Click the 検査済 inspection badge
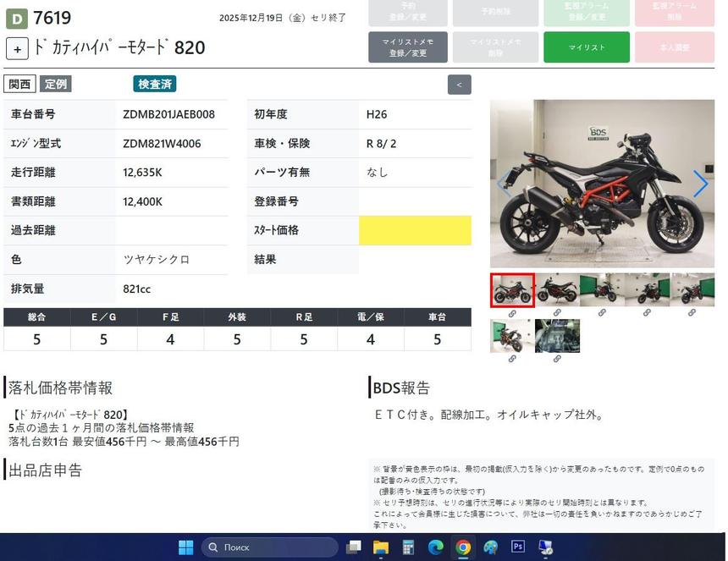The height and width of the screenshot is (561, 728). coord(155,84)
